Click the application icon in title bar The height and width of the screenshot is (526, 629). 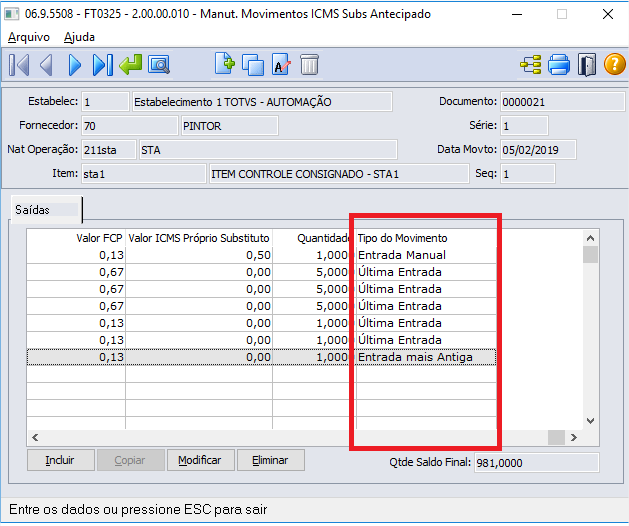pos(12,14)
